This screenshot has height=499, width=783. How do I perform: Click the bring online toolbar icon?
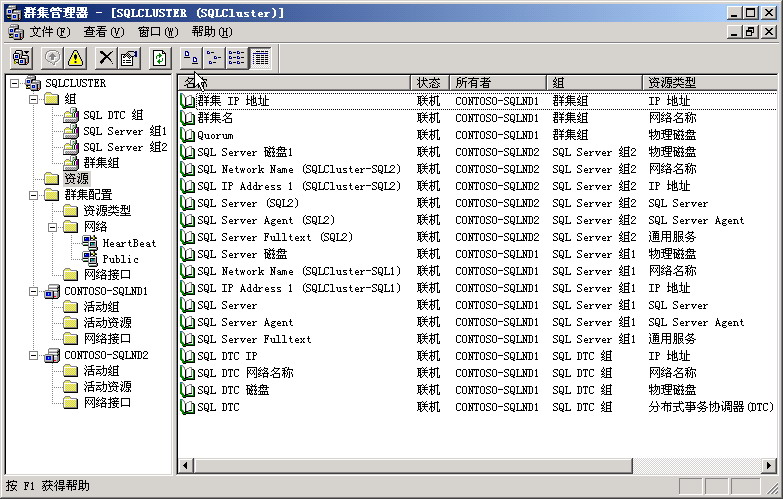tap(52, 58)
